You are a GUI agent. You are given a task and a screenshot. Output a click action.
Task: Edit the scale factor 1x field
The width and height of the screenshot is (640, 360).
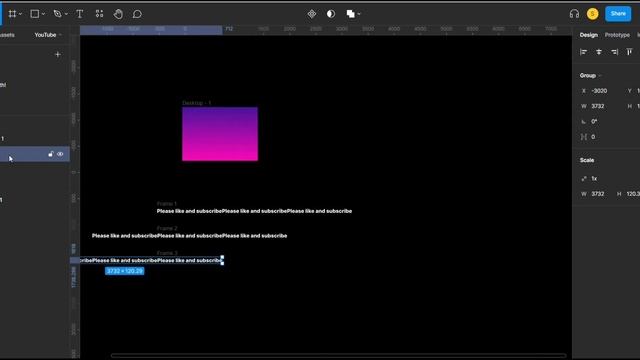[x=595, y=179]
